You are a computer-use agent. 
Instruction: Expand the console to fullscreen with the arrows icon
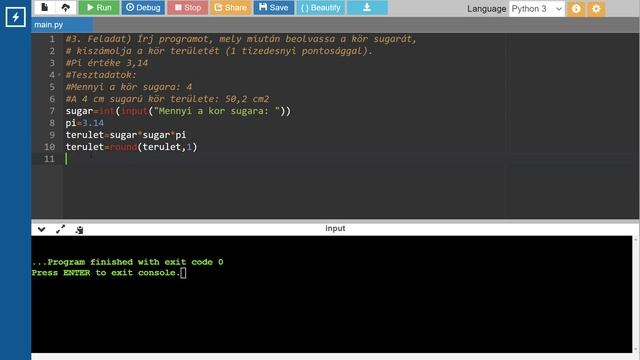click(x=60, y=229)
